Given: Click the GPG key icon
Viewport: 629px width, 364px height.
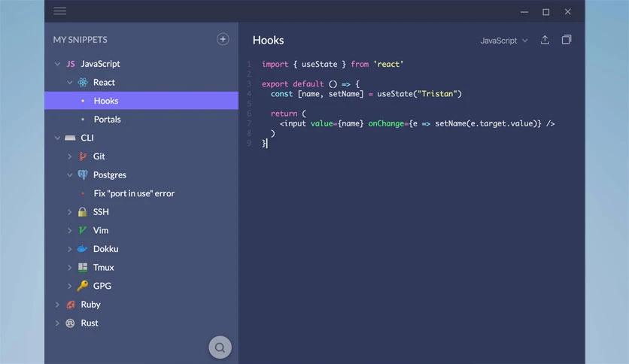Looking at the screenshot, I should click(83, 286).
